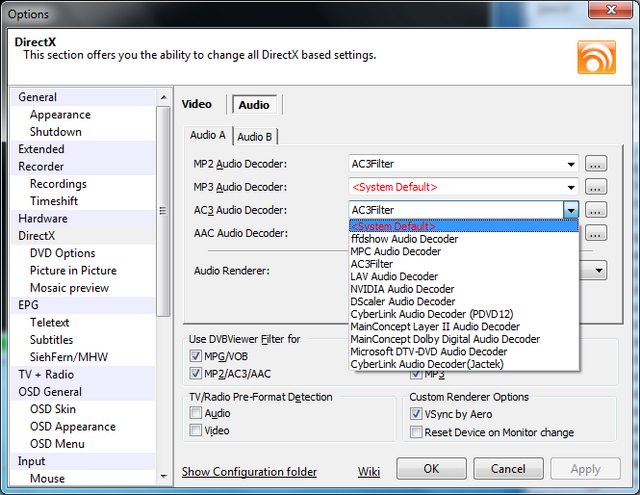The height and width of the screenshot is (495, 640).
Task: Pick CyberLink Audio Decoder(Jactek)
Action: [x=464, y=364]
